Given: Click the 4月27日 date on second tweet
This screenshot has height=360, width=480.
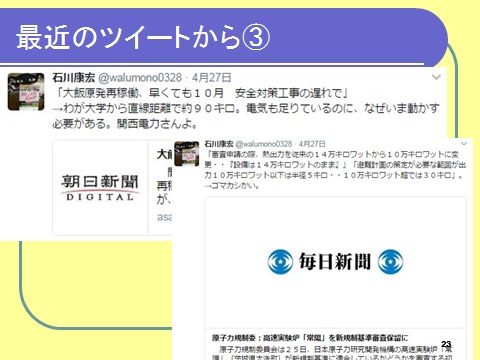Looking at the screenshot, I should tap(312, 144).
